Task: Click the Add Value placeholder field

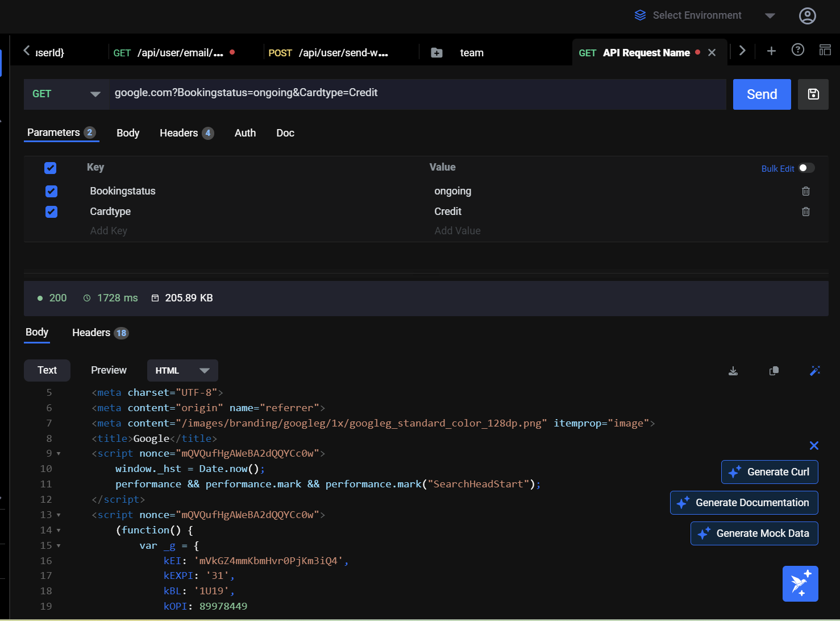Action: tap(458, 231)
